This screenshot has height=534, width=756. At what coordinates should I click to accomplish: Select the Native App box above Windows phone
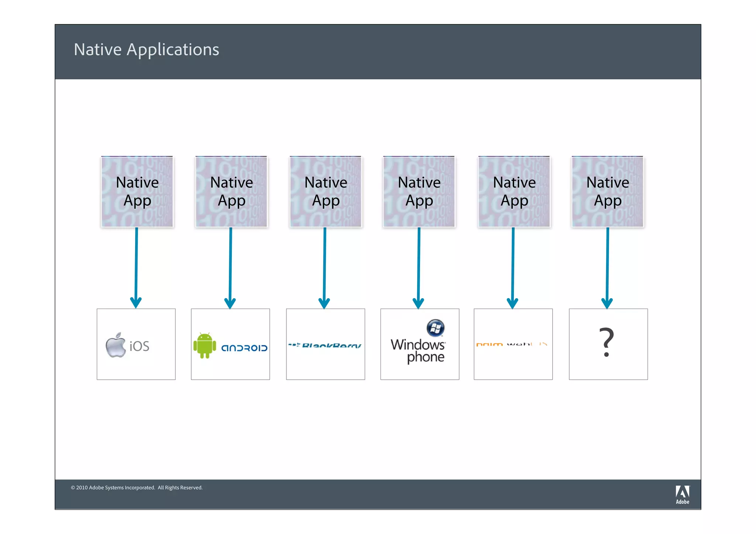pyautogui.click(x=419, y=192)
